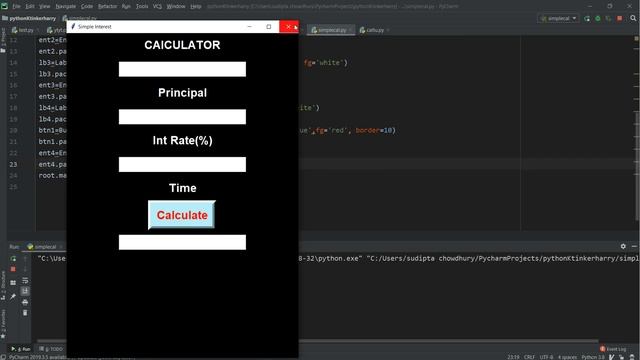Open the Favorites side tool window
The height and width of the screenshot is (360, 640).
tap(3, 324)
